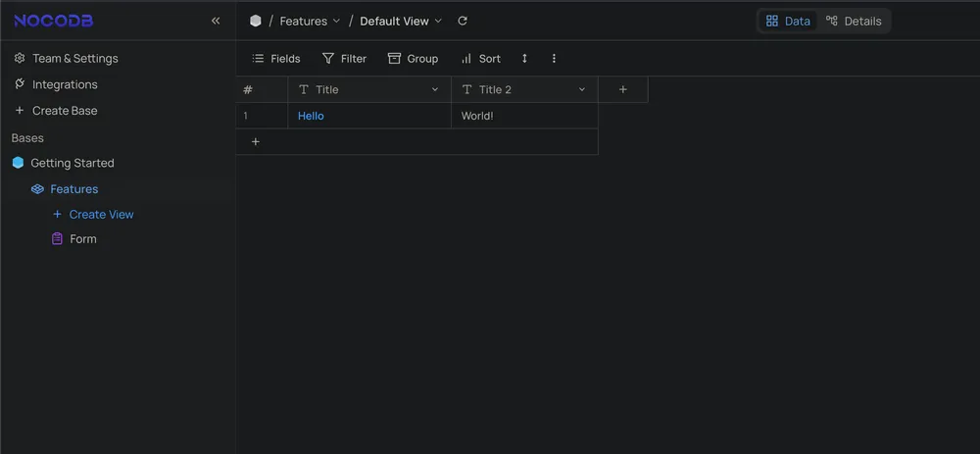
Task: Open the Filter toolbar menu
Action: pyautogui.click(x=344, y=59)
